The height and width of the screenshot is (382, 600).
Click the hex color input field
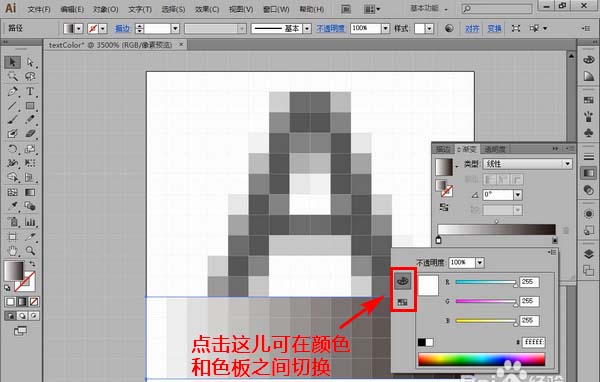click(534, 342)
